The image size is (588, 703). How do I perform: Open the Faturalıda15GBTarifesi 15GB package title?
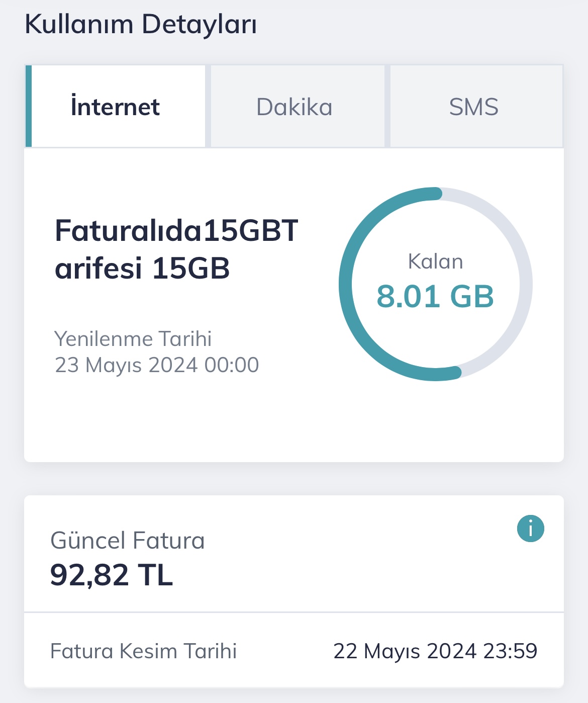coord(176,249)
